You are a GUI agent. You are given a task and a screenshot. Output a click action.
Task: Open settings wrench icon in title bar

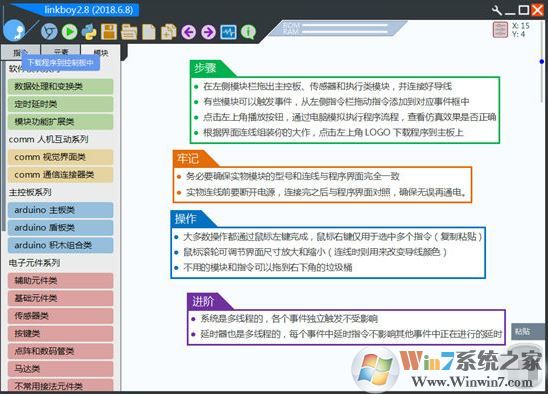pos(496,10)
